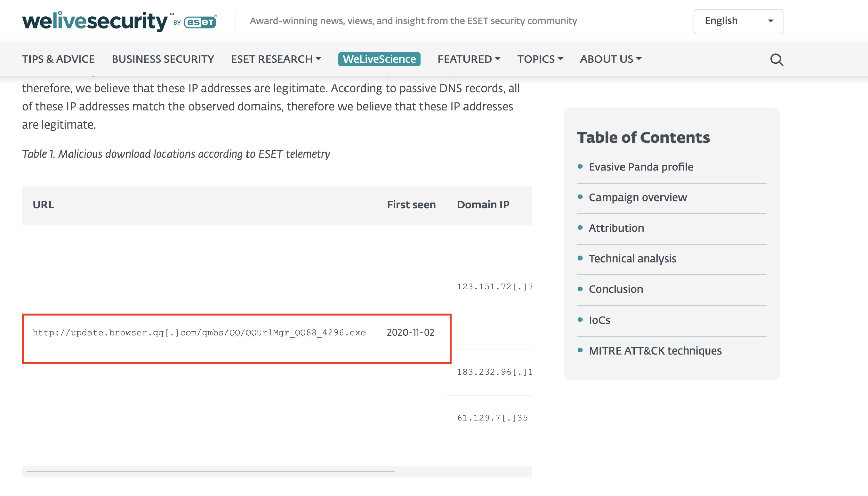Open the search magnifier icon
Viewport: 868px width, 496px height.
(x=776, y=60)
